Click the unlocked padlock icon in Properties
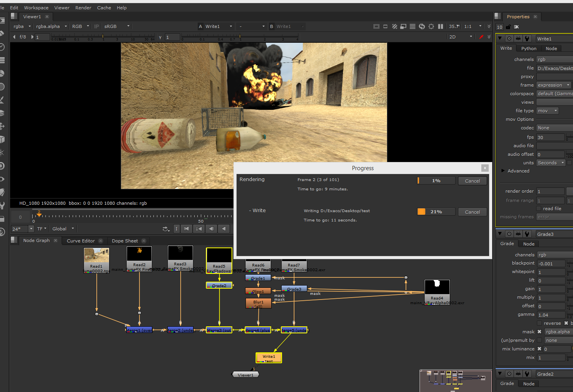 509,27
